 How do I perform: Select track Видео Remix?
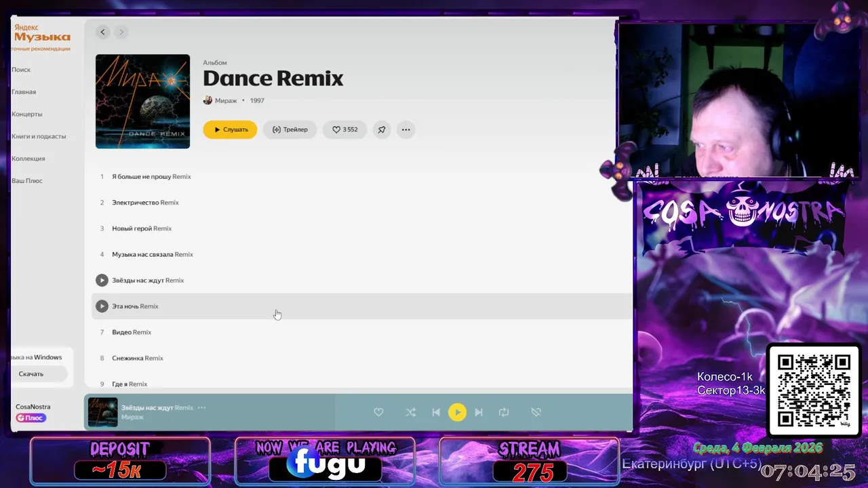coord(362,332)
